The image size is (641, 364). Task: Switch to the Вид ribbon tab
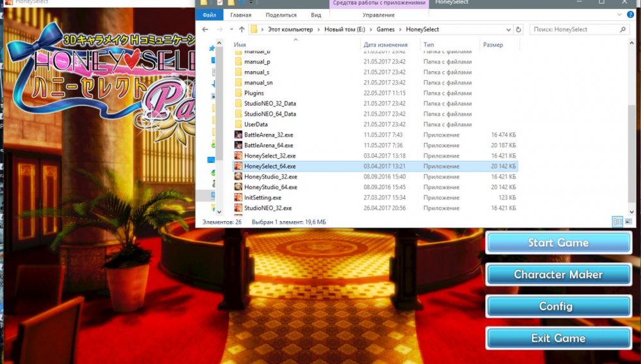315,15
